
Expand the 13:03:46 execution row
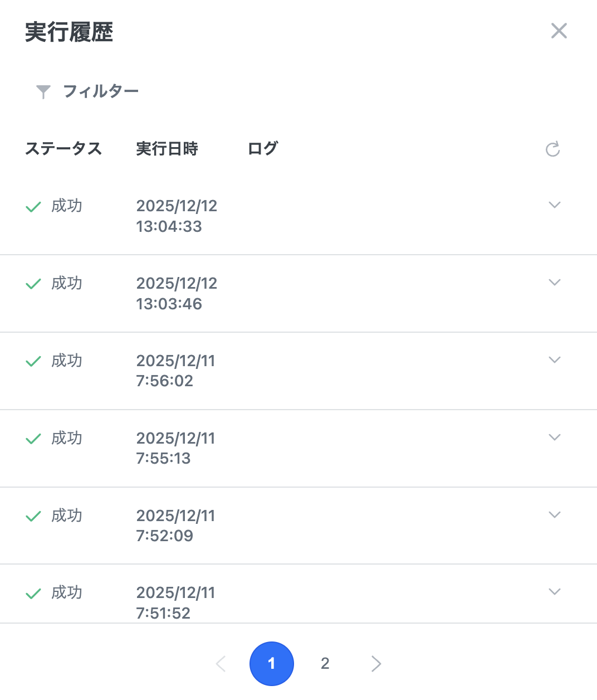coord(554,283)
